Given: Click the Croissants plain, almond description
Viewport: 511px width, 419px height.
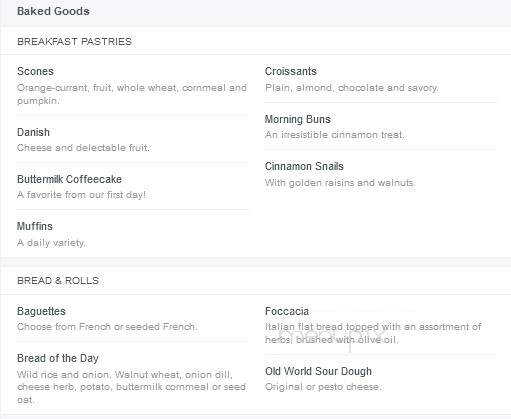Looking at the screenshot, I should coord(352,88).
